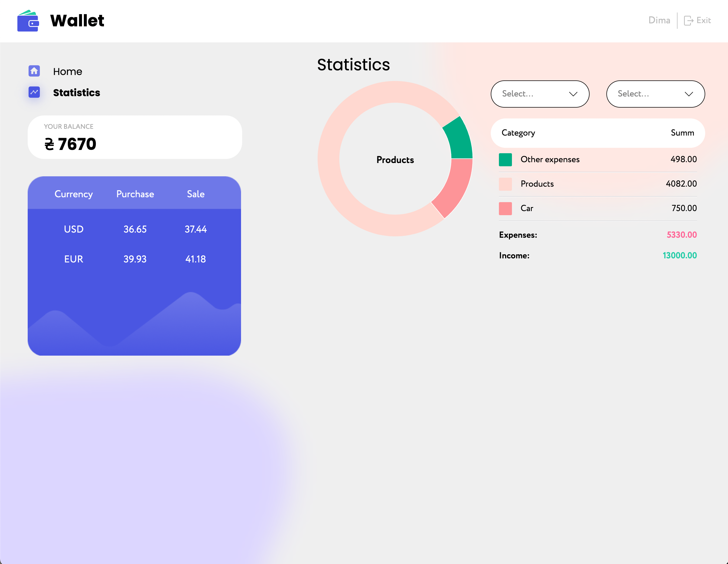The image size is (728, 564).
Task: Click the balance amount ₴ 7670
Action: click(x=70, y=144)
